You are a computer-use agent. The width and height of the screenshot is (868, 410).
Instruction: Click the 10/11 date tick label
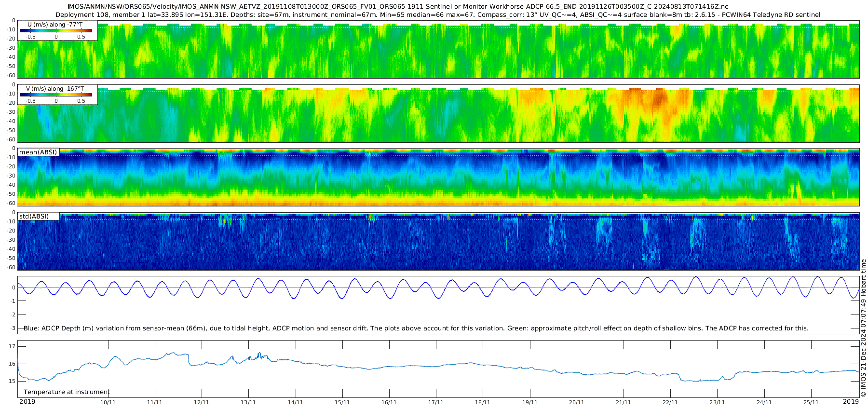[108, 402]
